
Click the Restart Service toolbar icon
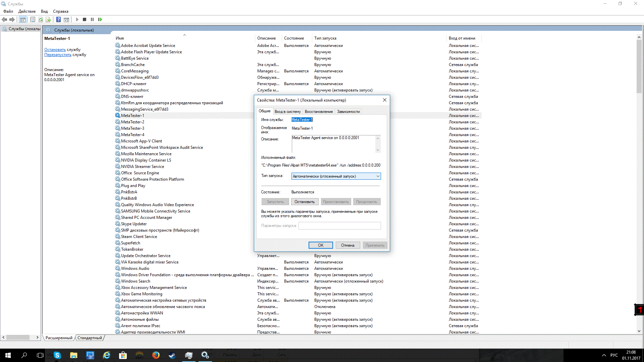(x=100, y=19)
